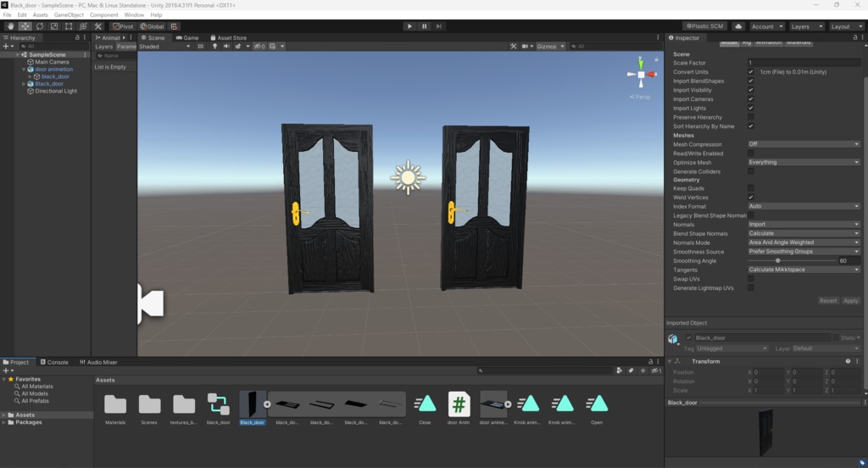Open the Gizmos dropdown
The height and width of the screenshot is (468, 868).
point(550,47)
